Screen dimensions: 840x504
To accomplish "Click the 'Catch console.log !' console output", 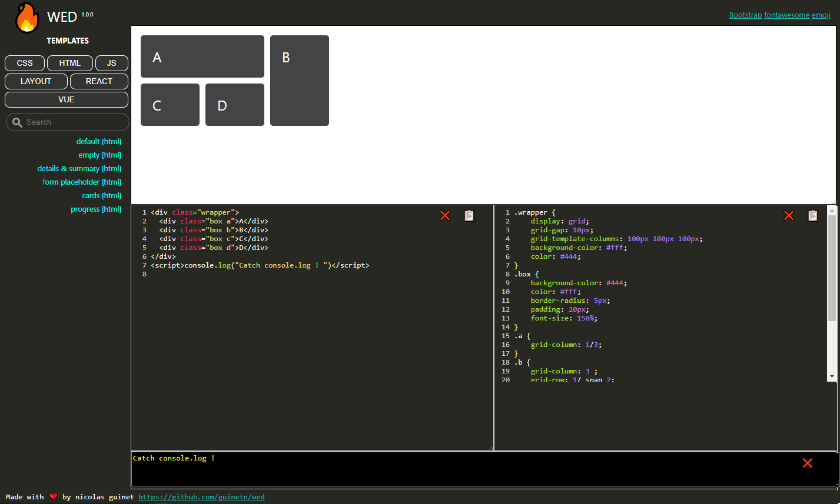I will point(174,458).
